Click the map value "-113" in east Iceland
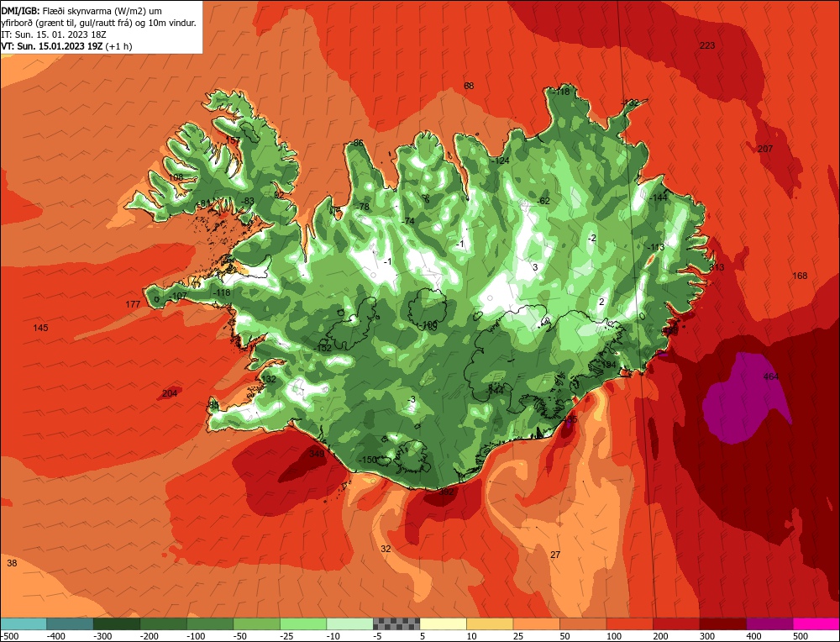This screenshot has width=840, height=642. point(655,247)
